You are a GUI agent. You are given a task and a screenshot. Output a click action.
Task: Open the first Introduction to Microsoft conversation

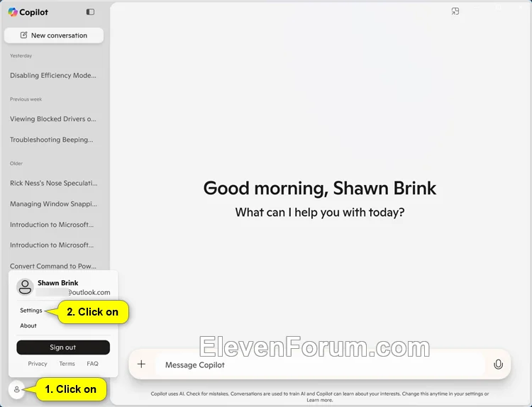pyautogui.click(x=52, y=225)
